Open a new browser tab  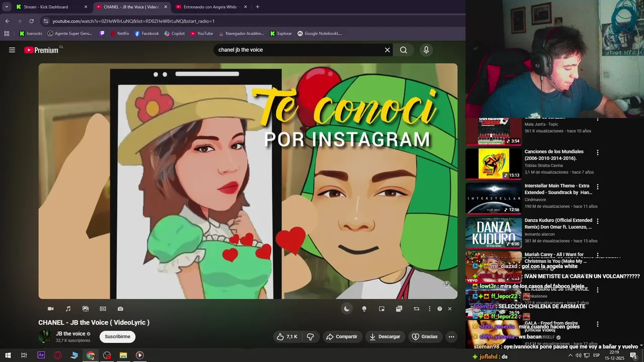point(258,7)
